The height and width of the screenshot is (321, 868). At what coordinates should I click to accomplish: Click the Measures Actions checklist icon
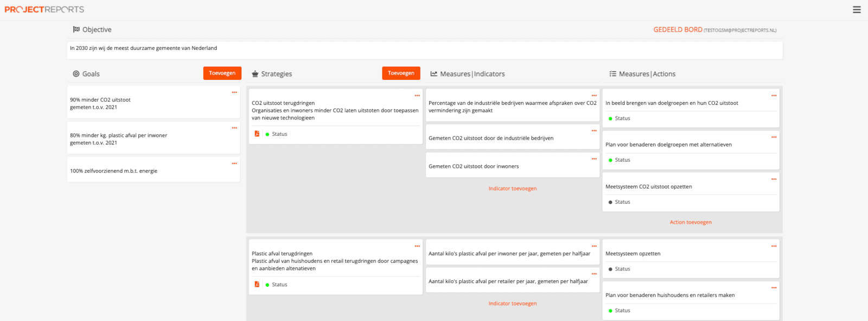pyautogui.click(x=612, y=74)
